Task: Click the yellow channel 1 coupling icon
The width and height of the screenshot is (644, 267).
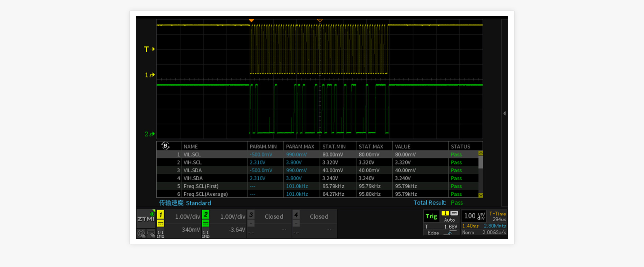Action: 161,223
